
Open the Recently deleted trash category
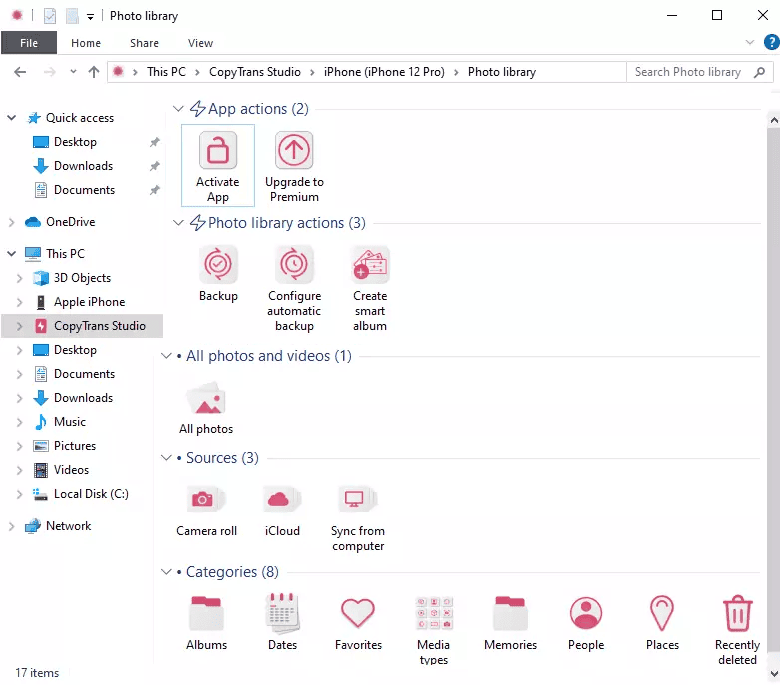point(737,631)
